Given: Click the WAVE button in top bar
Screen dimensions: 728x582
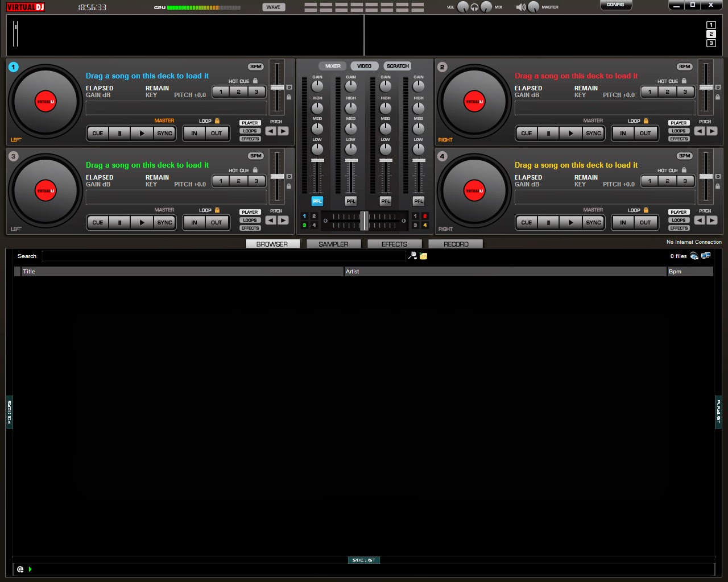Looking at the screenshot, I should [274, 7].
